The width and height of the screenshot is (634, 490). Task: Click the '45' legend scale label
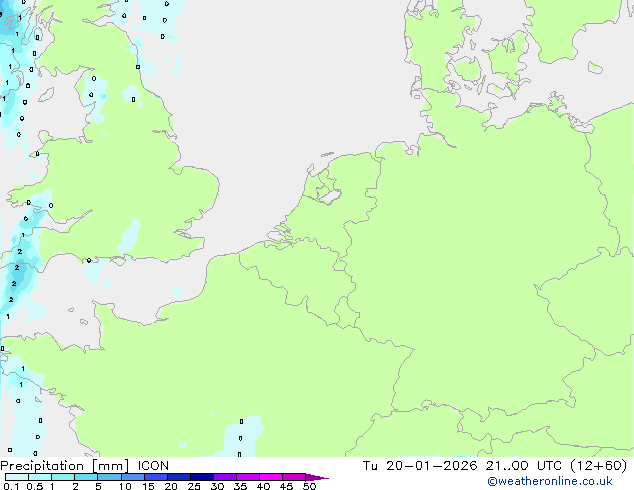286,486
